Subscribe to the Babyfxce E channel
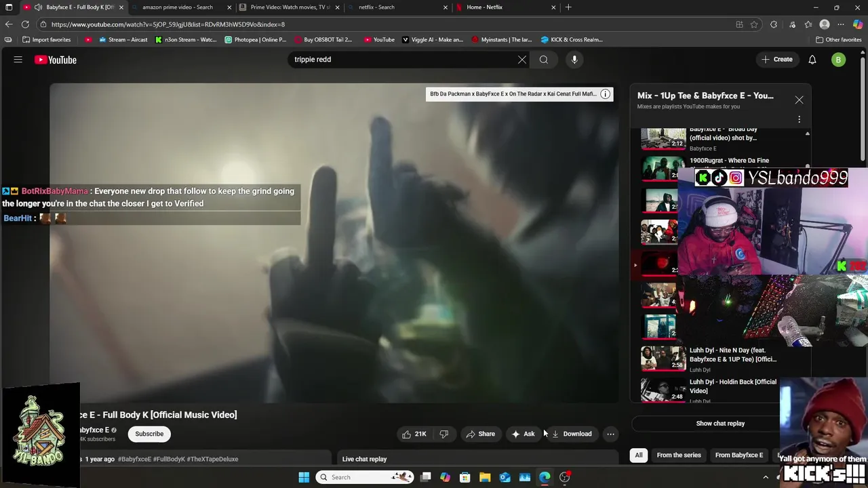Screen dimensions: 868x488 149,434
